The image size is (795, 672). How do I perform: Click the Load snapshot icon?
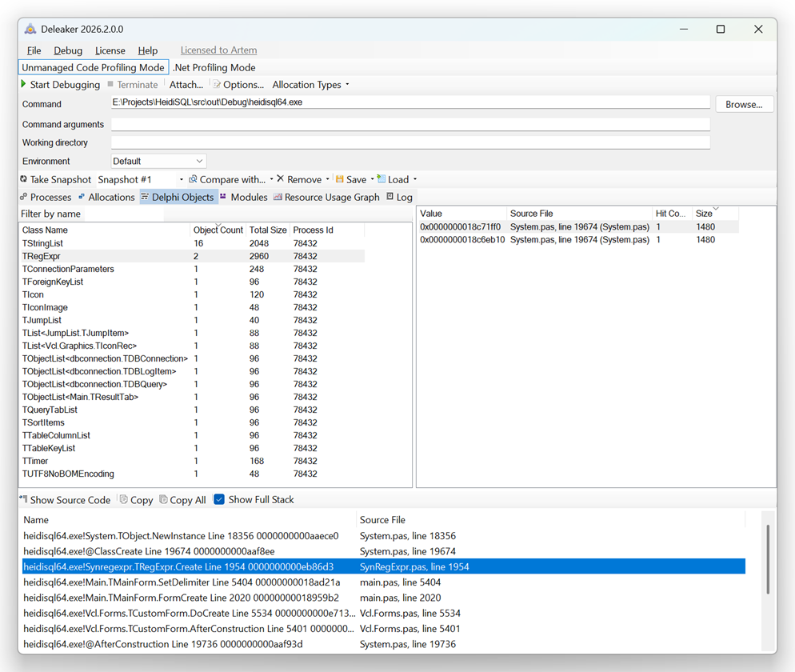coord(382,178)
